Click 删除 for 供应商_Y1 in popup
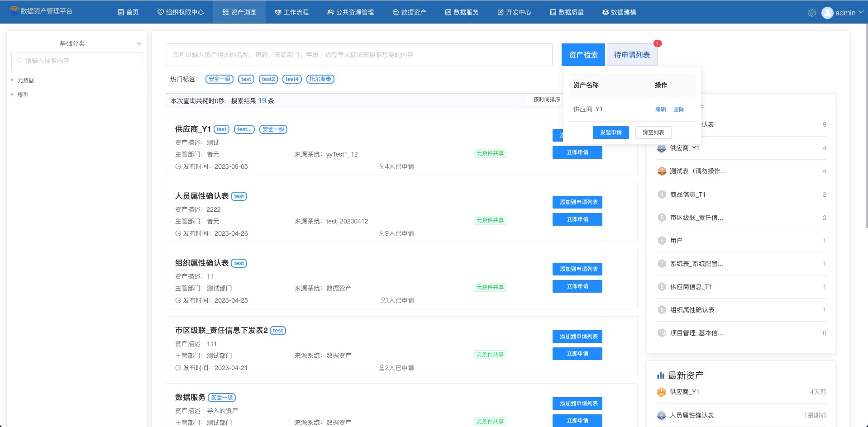 (679, 109)
